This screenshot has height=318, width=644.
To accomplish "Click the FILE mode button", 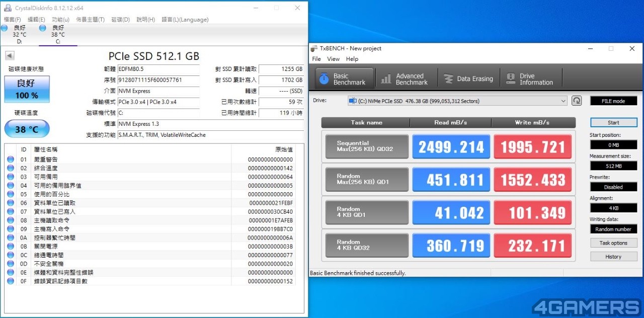I will click(614, 101).
